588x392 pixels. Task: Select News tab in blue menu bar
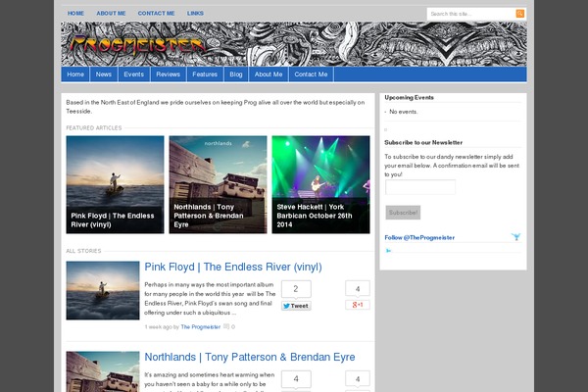[x=104, y=74]
